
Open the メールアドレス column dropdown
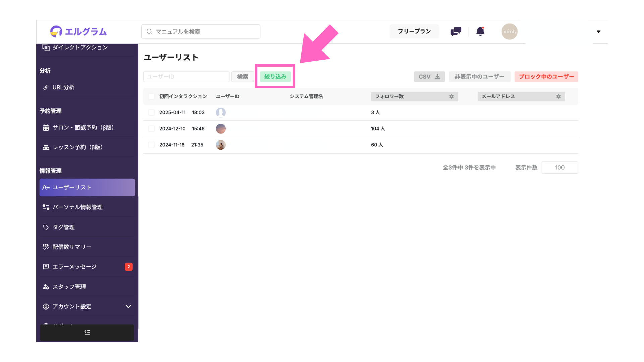521,97
